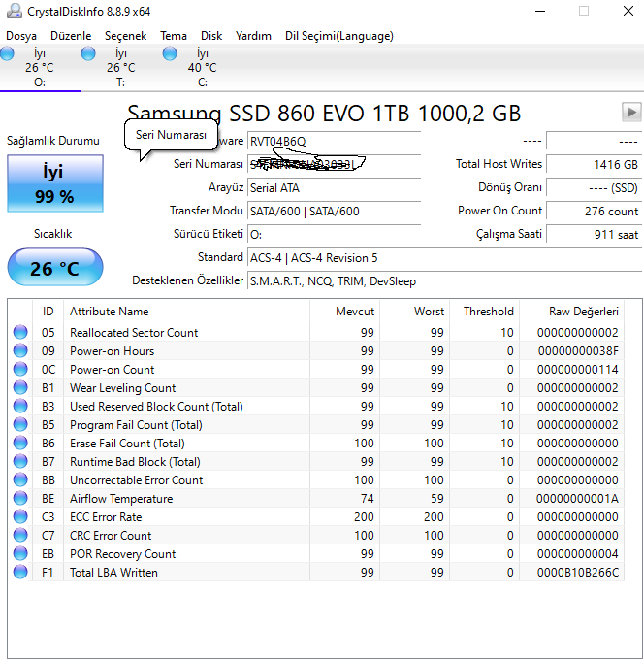
Task: Click the Transfer Modu field SATA/600
Action: pyautogui.click(x=334, y=211)
